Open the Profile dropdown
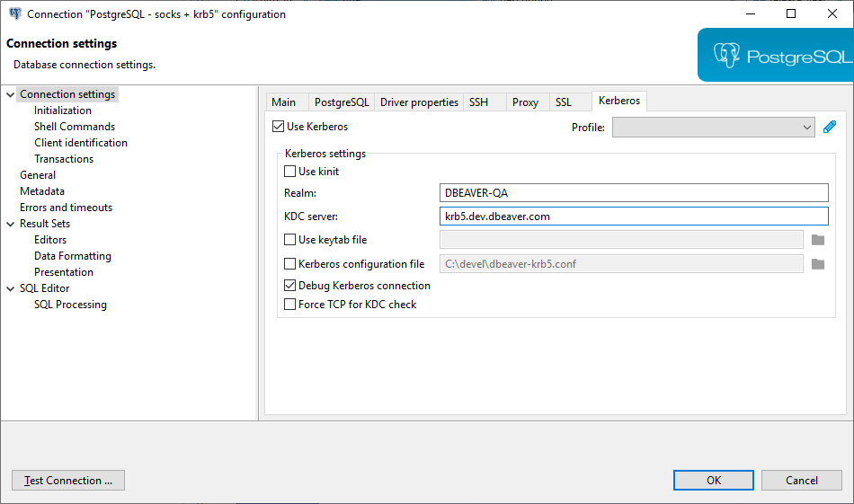Screen dimensions: 854x504 pyautogui.click(x=714, y=128)
